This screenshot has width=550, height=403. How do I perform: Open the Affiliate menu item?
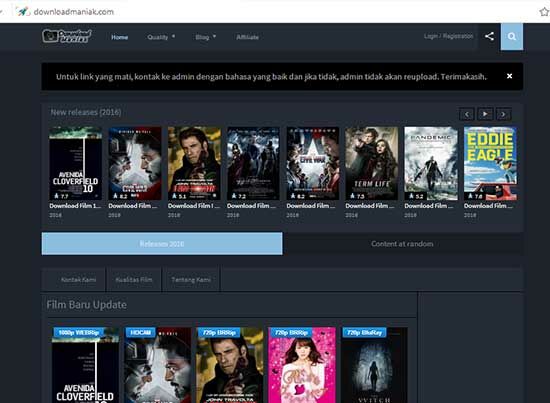point(248,37)
